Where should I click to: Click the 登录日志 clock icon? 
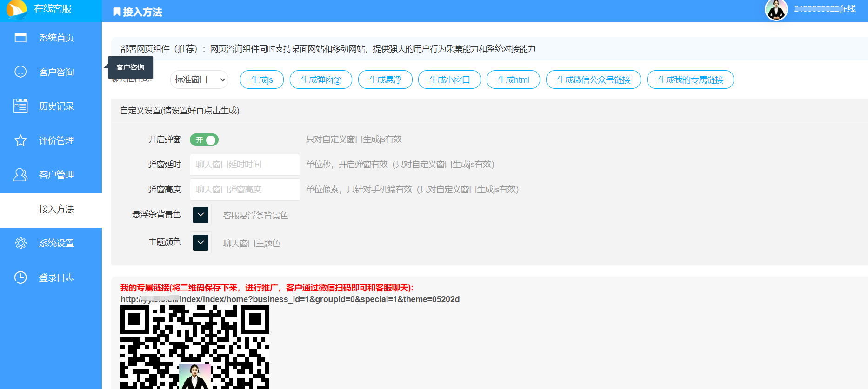pyautogui.click(x=20, y=277)
